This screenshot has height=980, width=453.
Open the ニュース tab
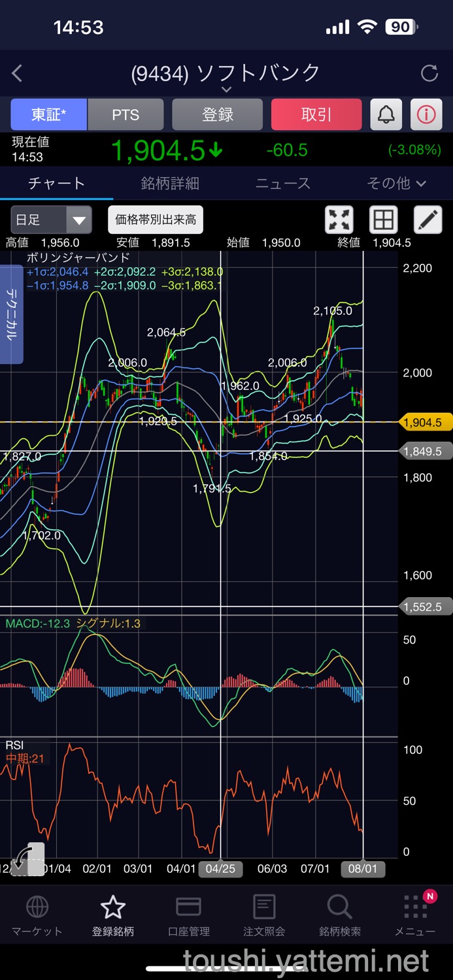click(282, 184)
